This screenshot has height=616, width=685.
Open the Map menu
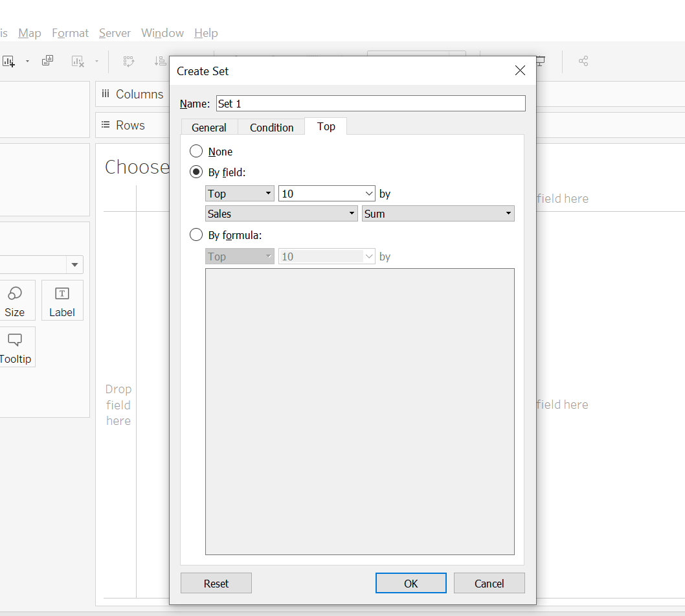point(30,33)
